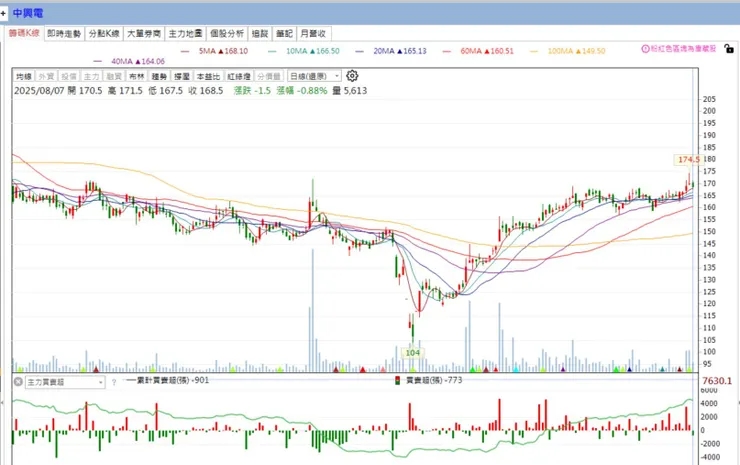Toggle the 趨勢 trend overlay
740x465 pixels.
[159, 76]
